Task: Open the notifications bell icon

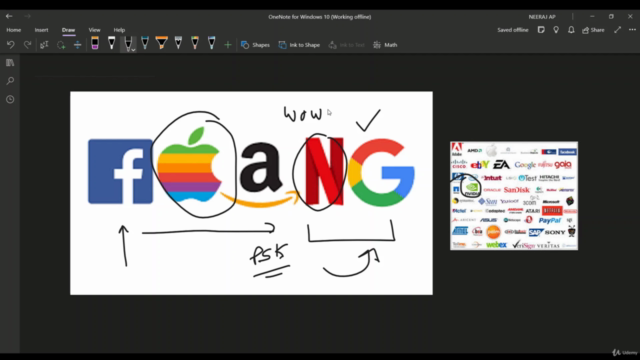Action: 571,30
